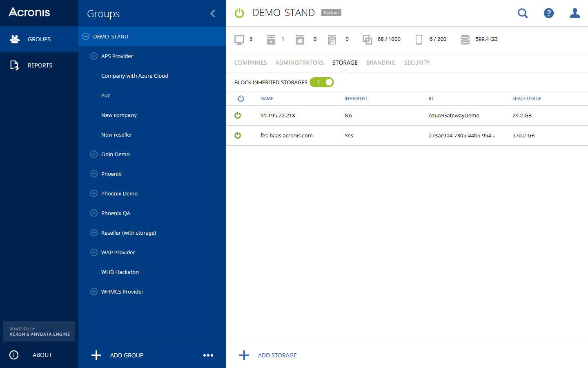
Task: Click the help question mark icon
Action: tap(549, 13)
